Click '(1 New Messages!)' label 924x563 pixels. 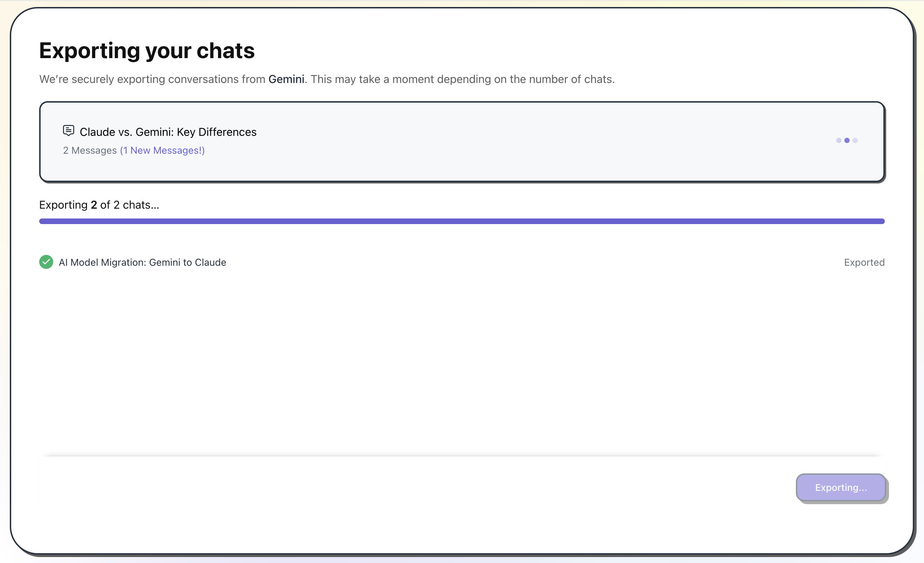(x=162, y=151)
